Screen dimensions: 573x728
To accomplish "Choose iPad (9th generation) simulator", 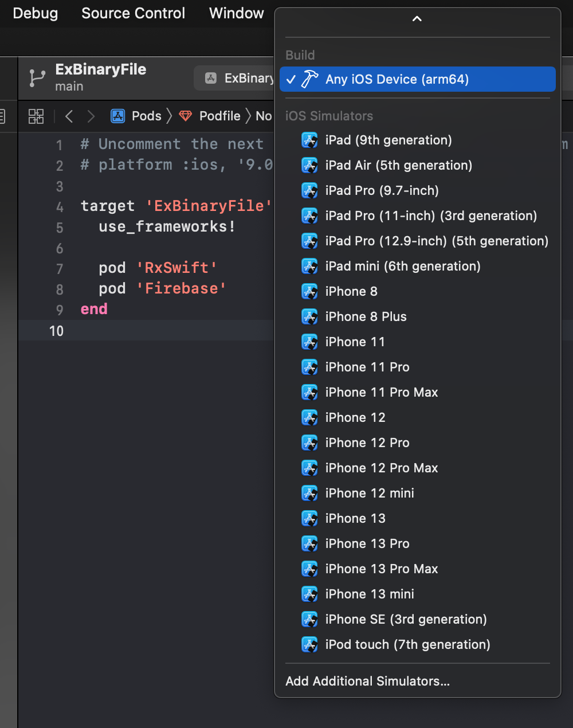I will point(418,140).
